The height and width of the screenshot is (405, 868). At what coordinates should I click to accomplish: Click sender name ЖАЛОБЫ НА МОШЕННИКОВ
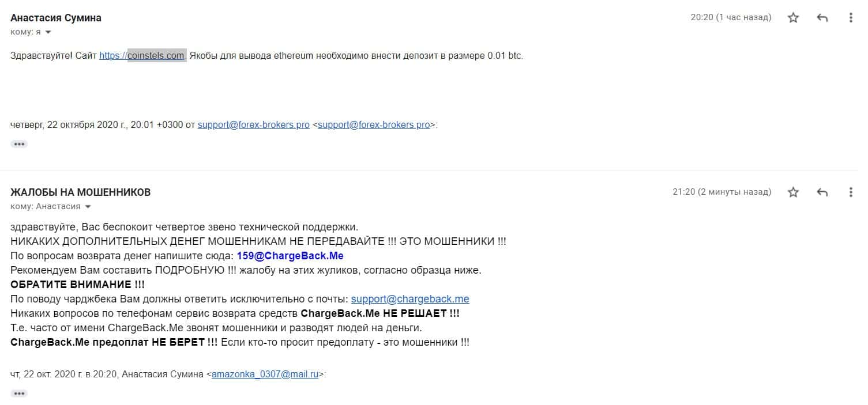click(81, 192)
